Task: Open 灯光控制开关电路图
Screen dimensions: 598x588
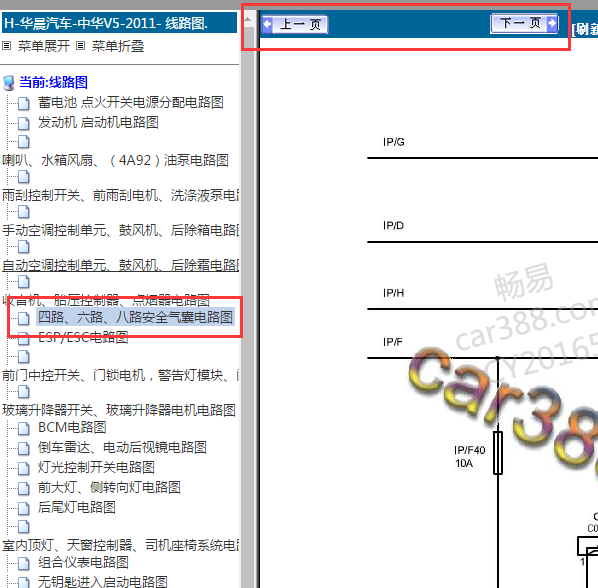Action: coord(96,467)
